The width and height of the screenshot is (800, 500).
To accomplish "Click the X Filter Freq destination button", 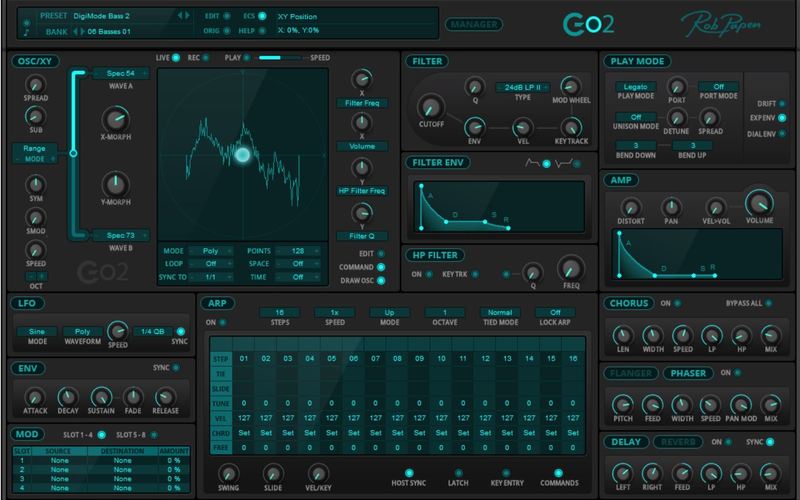I will pyautogui.click(x=362, y=103).
